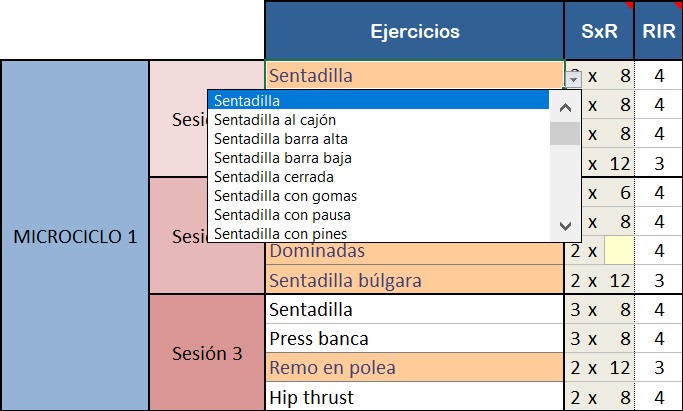Screen dimensions: 683x411
Task: Select the 'MICROCICLO 1' merged cell
Action: pos(75,237)
